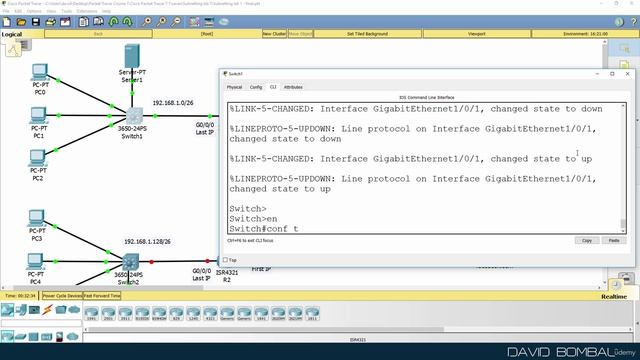
Task: Switch to the Physical tab in Switch1
Action: point(234,87)
